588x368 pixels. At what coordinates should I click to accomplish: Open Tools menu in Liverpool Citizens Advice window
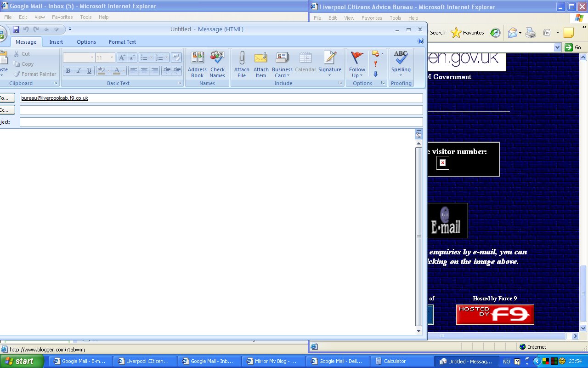[396, 18]
